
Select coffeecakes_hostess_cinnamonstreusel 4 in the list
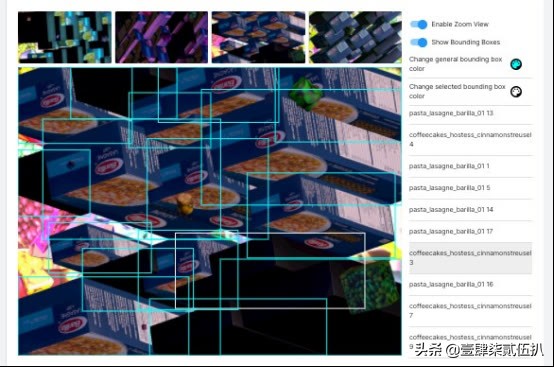pos(470,140)
